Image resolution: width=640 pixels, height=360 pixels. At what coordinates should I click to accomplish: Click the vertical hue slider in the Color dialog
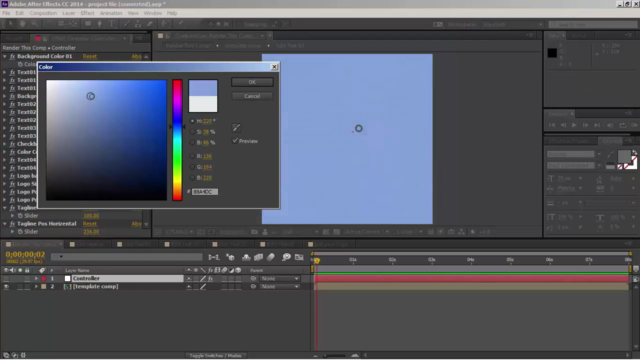[x=177, y=140]
